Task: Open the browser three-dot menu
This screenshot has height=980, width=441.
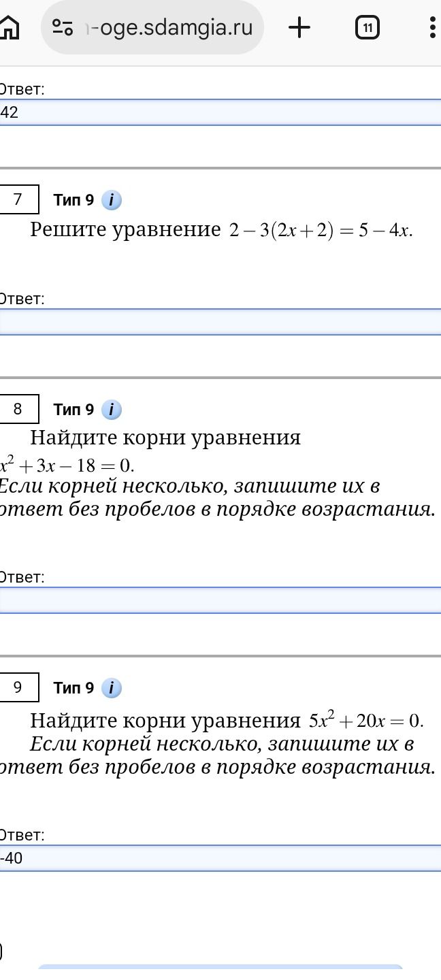Action: tap(433, 27)
